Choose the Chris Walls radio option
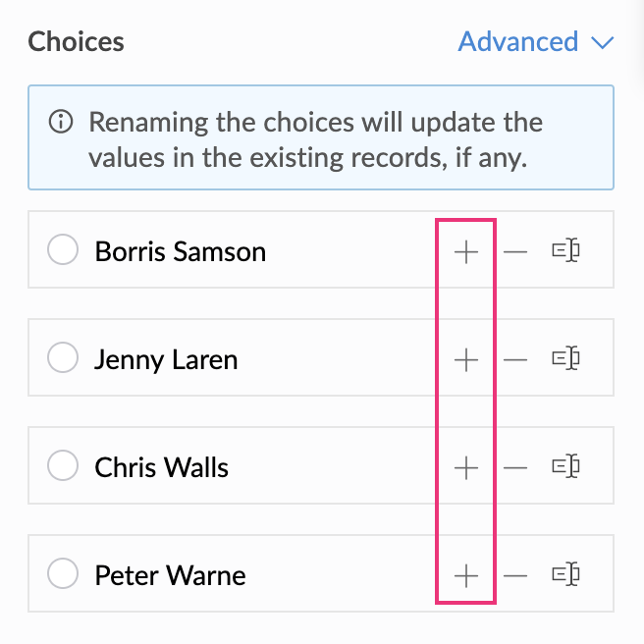Viewport: 644px width, 644px height. click(x=63, y=466)
